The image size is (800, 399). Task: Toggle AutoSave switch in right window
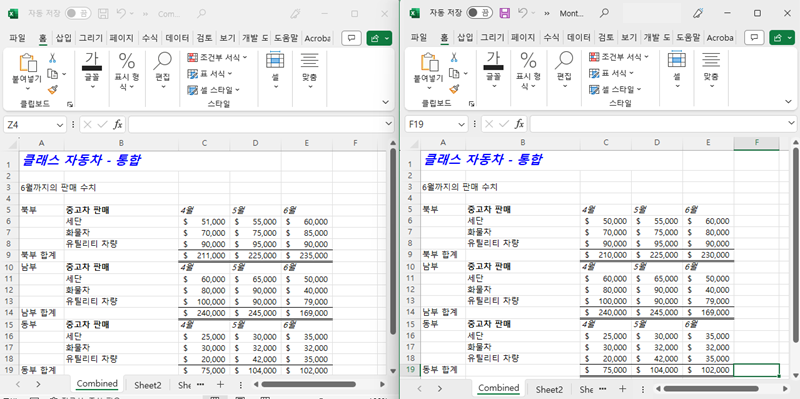coord(480,13)
